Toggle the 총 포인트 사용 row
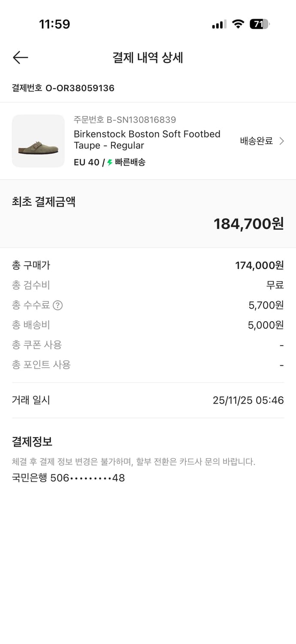Screen dimensions: 296x644 pos(148,365)
